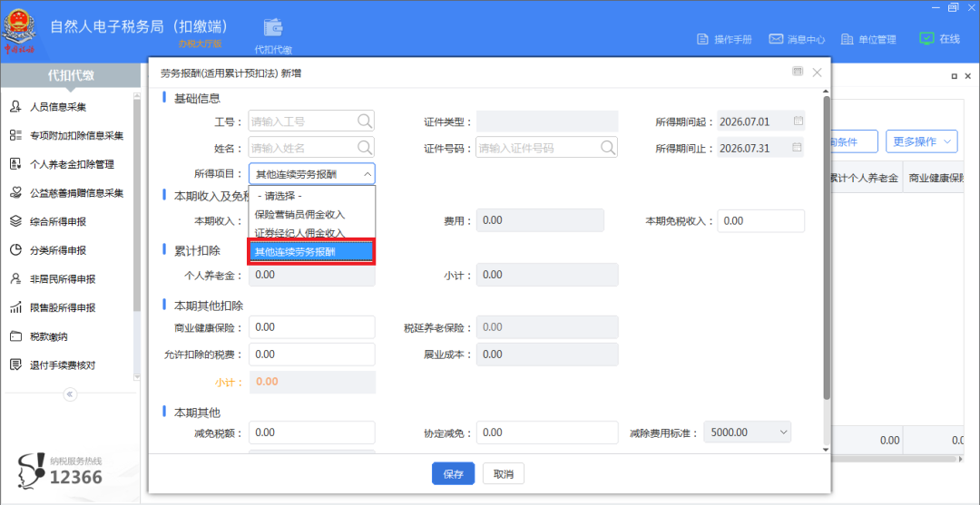Click the search magnifier in 姓名 field
This screenshot has height=505, width=980.
click(x=365, y=147)
